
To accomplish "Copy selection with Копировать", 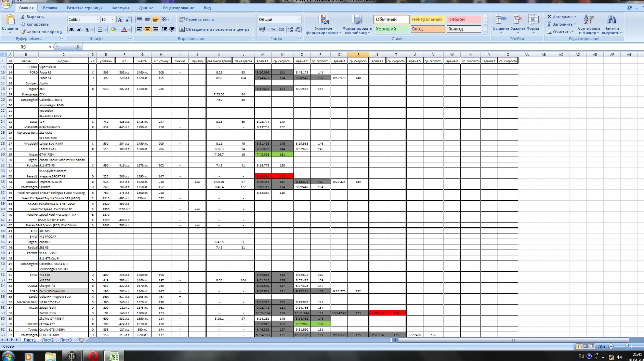I will (34, 24).
